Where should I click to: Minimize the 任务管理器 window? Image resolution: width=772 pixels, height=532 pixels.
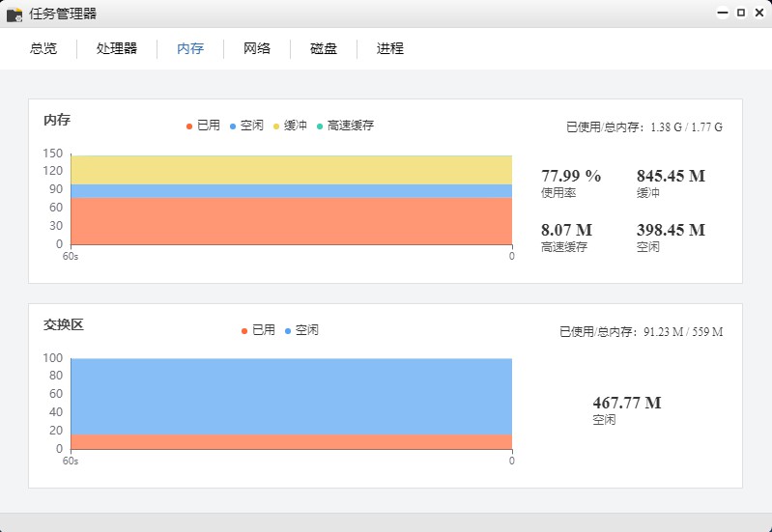click(722, 14)
